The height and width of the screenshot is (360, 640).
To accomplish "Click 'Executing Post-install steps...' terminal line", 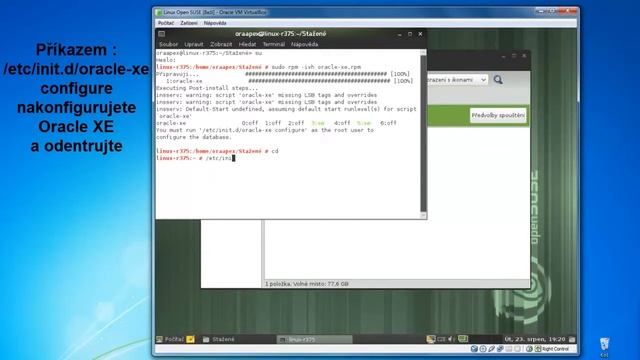I will [x=207, y=88].
